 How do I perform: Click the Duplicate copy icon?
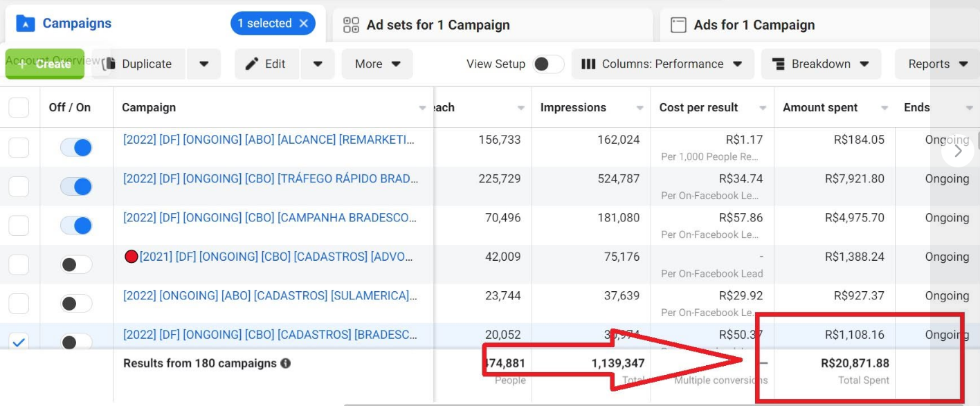click(x=109, y=64)
